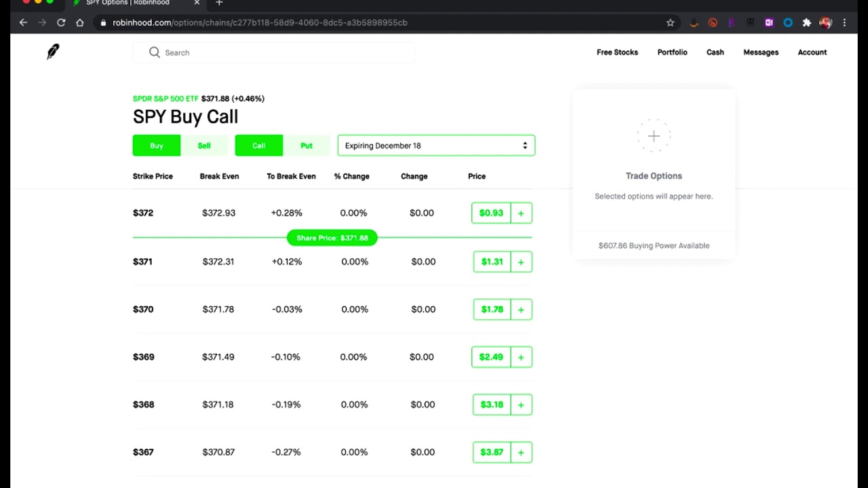Click the +0.28% to break even value
The width and height of the screenshot is (868, 488).
click(287, 213)
